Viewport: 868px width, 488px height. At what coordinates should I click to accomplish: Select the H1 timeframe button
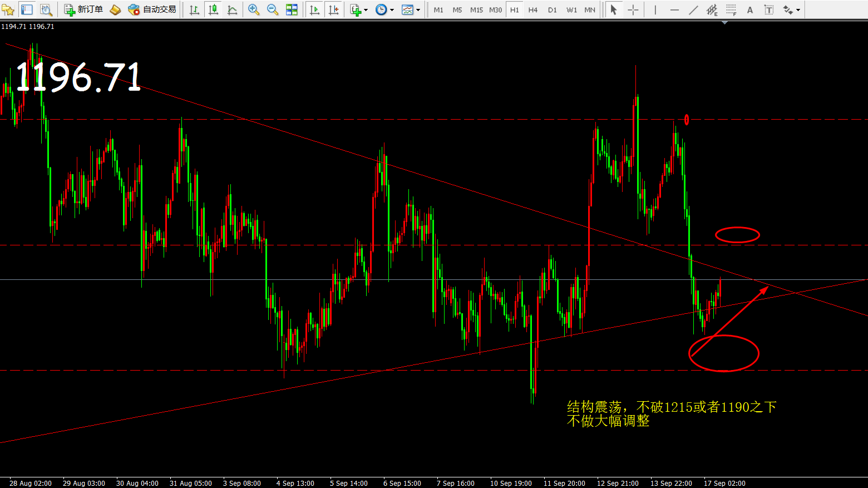[x=515, y=9]
